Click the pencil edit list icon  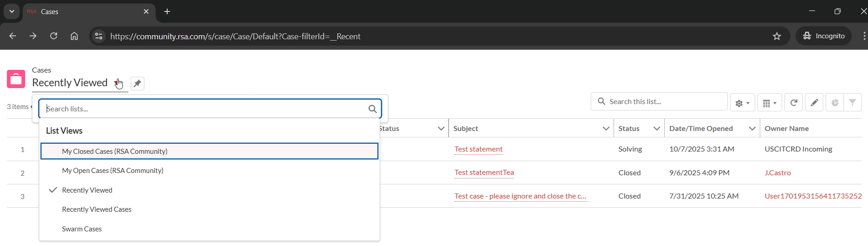coord(814,103)
